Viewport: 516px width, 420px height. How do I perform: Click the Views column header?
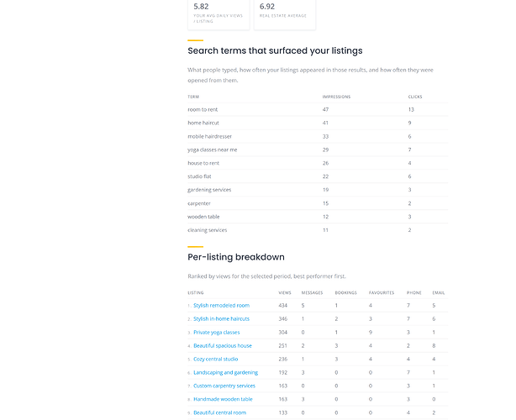pyautogui.click(x=285, y=292)
